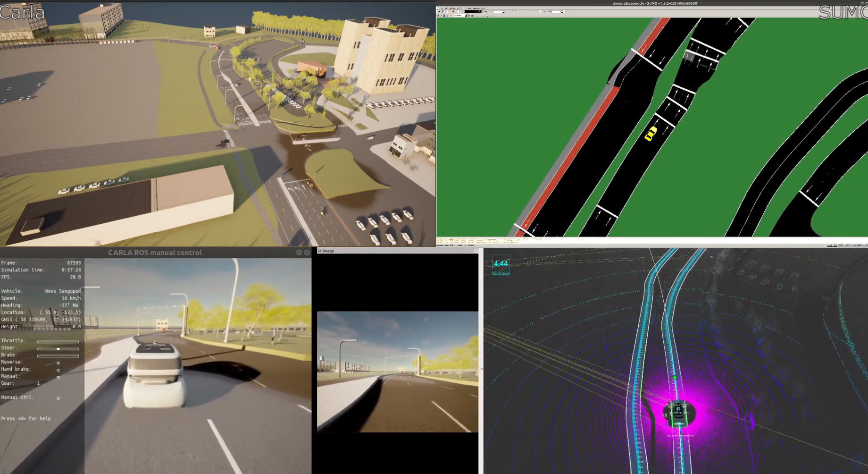Image resolution: width=868 pixels, height=474 pixels.
Task: Click the SUMO simulation time display
Action: (473, 11)
